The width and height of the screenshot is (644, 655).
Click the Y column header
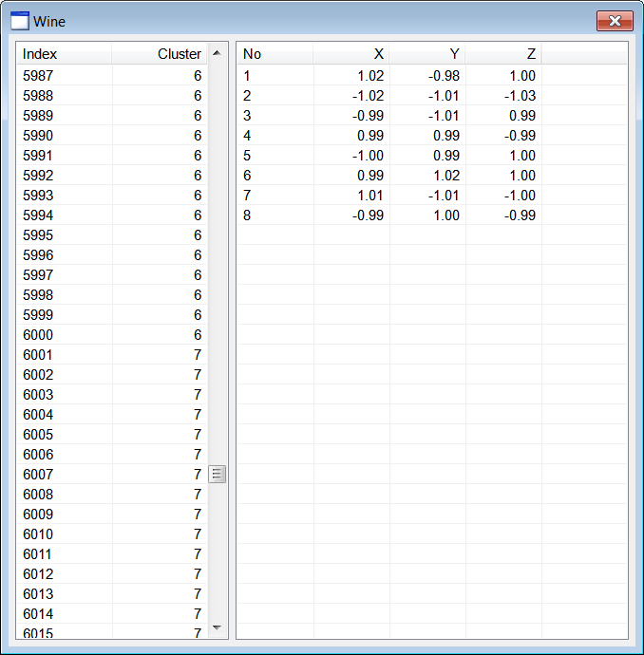coord(427,53)
